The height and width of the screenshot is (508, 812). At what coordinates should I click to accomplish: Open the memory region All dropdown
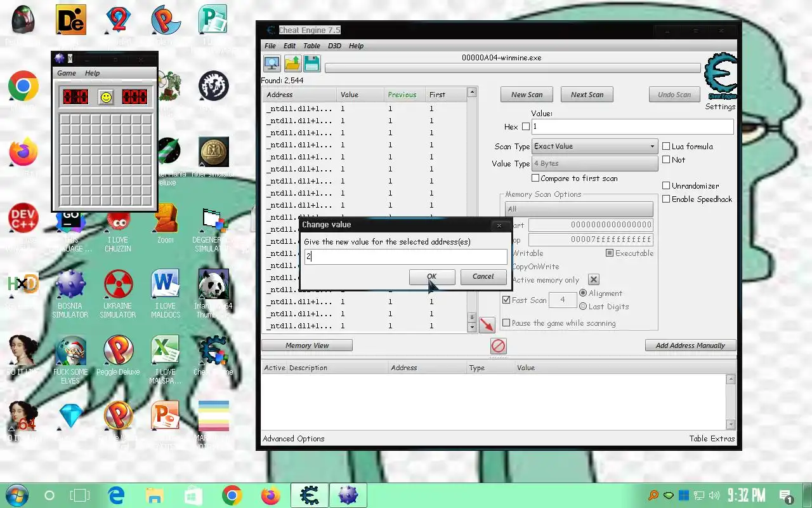(579, 209)
